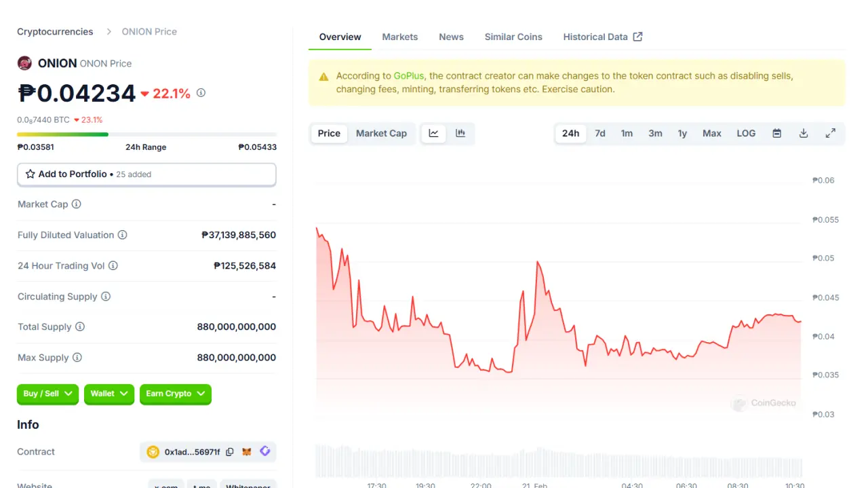Click the ONION coin logo icon

(24, 63)
